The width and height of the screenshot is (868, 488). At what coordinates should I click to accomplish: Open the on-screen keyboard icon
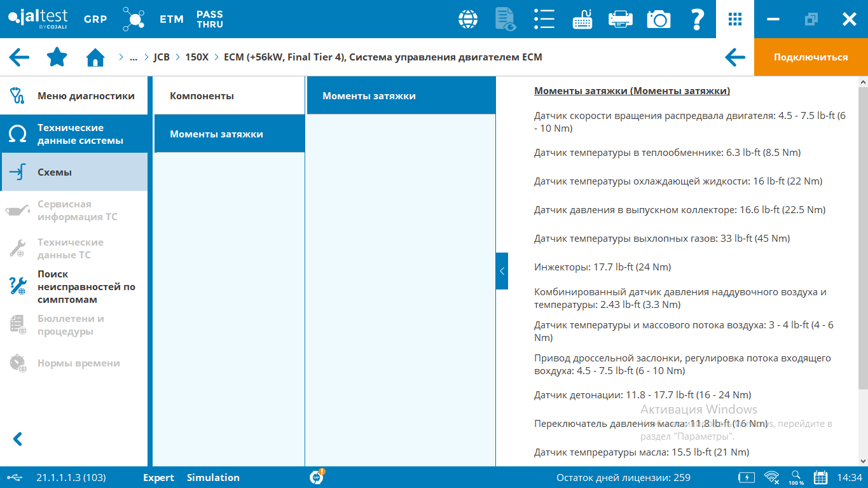pyautogui.click(x=582, y=19)
